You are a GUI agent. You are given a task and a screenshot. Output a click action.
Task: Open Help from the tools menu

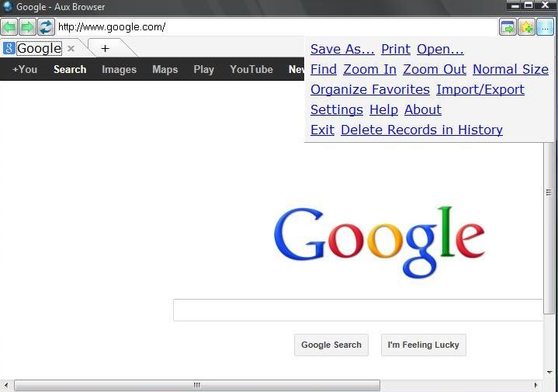point(383,109)
